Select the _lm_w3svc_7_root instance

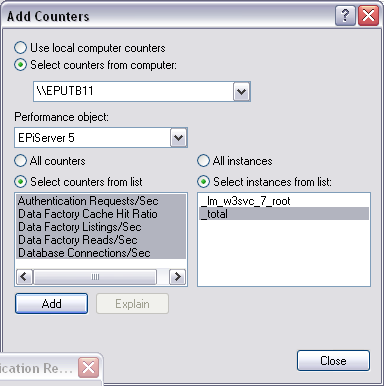pyautogui.click(x=284, y=201)
